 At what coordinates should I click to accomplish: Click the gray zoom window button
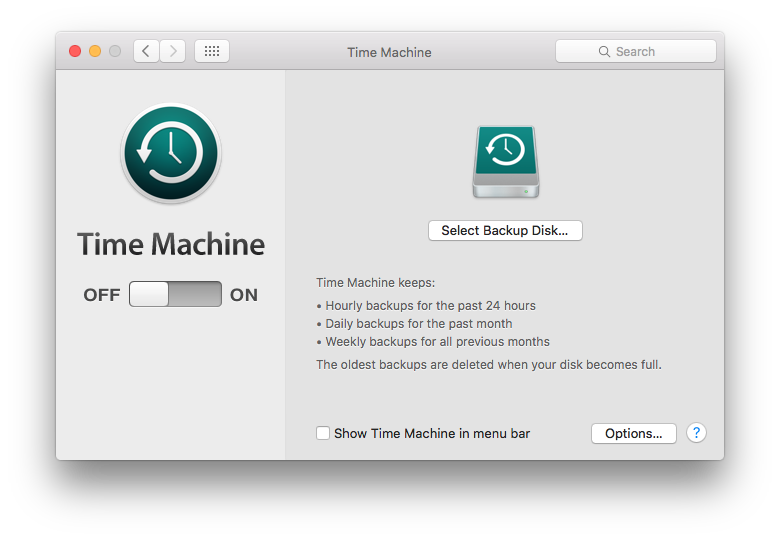click(x=115, y=51)
